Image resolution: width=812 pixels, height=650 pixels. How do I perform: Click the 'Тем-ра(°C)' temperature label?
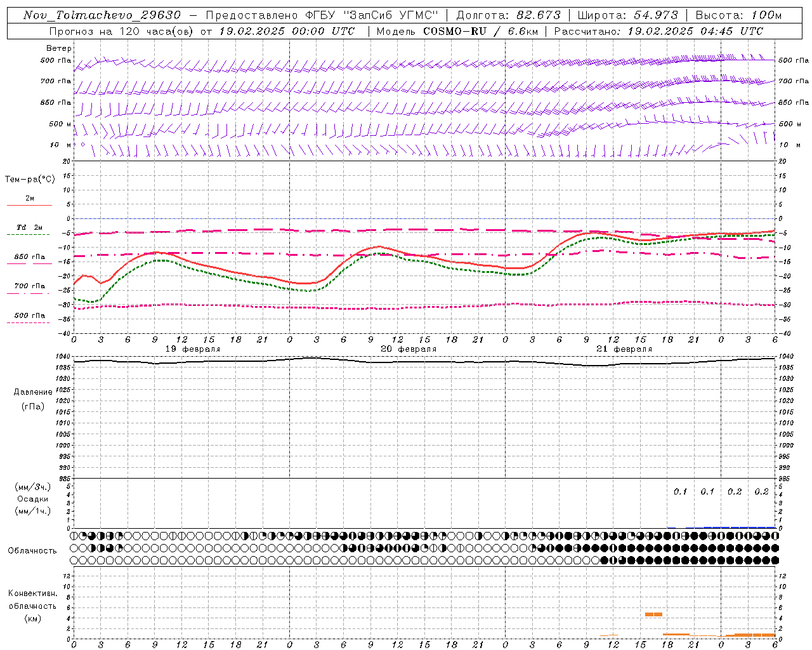[x=30, y=180]
